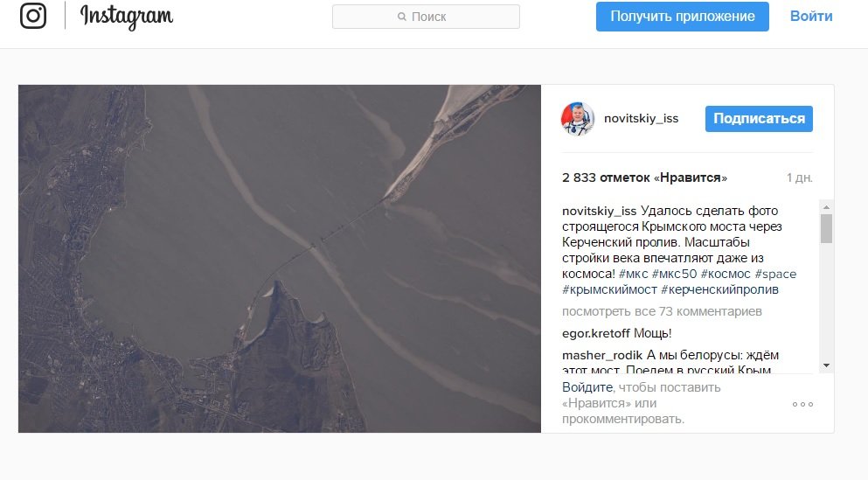Open commenter egor.kretoff profile
The image size is (868, 480).
point(595,333)
